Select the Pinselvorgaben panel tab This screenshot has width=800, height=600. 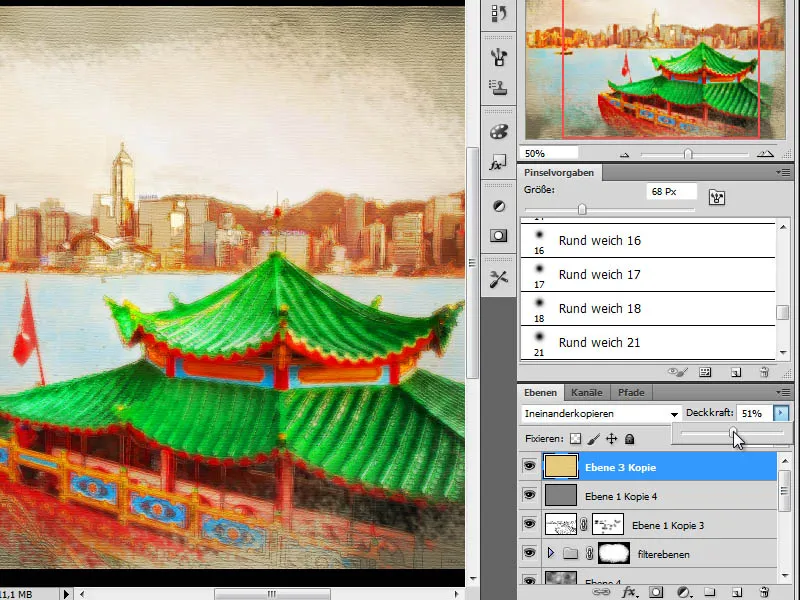559,172
